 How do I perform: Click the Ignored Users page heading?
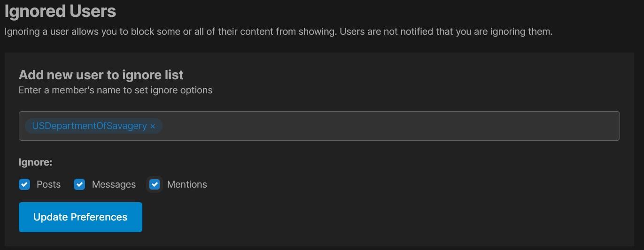(x=61, y=11)
